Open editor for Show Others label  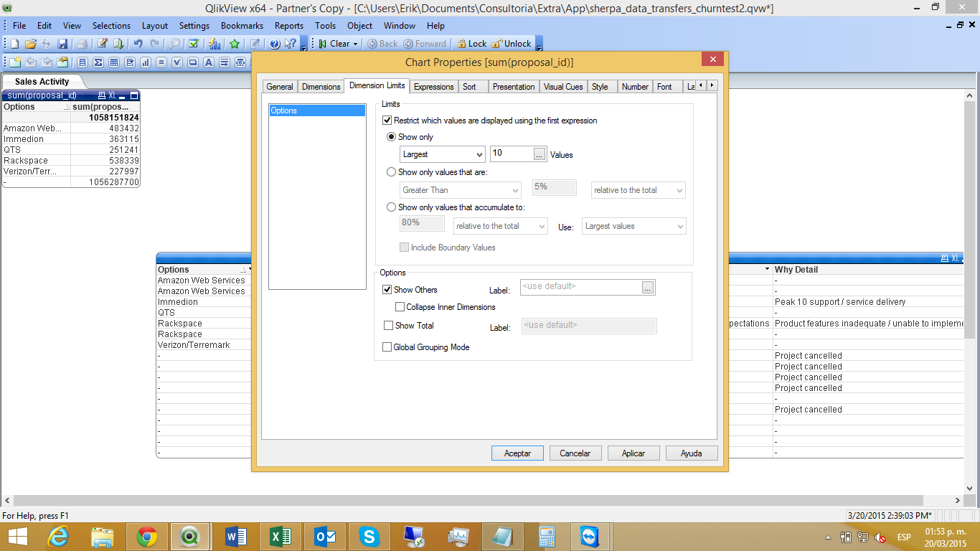648,288
